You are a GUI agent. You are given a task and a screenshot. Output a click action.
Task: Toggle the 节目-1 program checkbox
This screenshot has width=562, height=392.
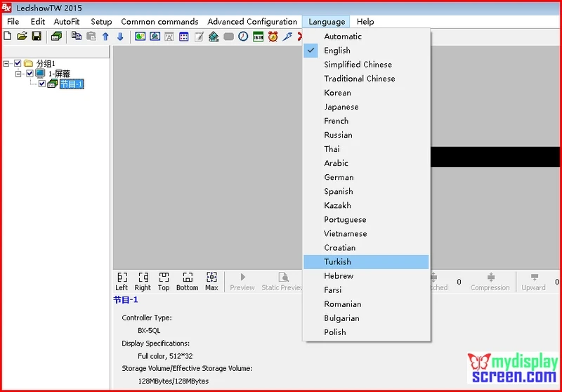pos(42,84)
